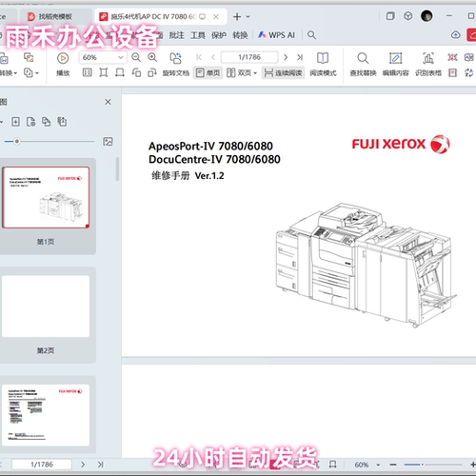Screen dimensions: 476x476
Task: Toggle 单页 single page view
Action: (x=208, y=73)
